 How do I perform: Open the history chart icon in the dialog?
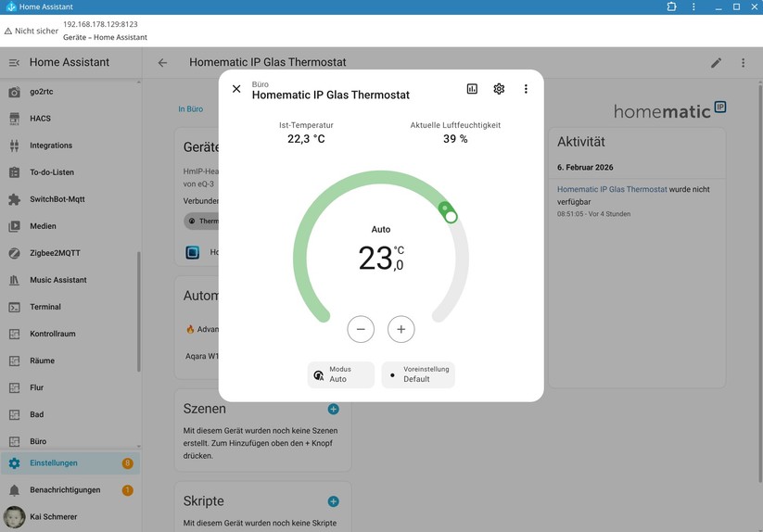(472, 88)
